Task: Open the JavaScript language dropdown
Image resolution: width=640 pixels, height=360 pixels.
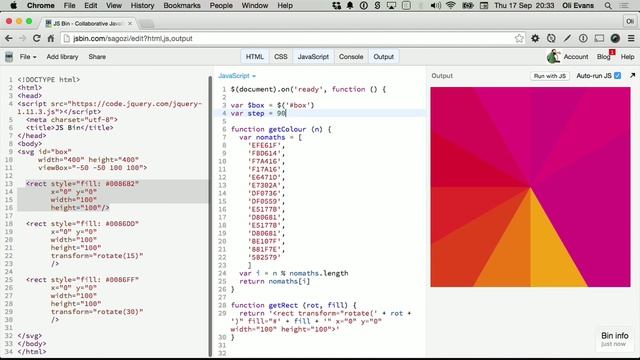Action: pyautogui.click(x=237, y=76)
